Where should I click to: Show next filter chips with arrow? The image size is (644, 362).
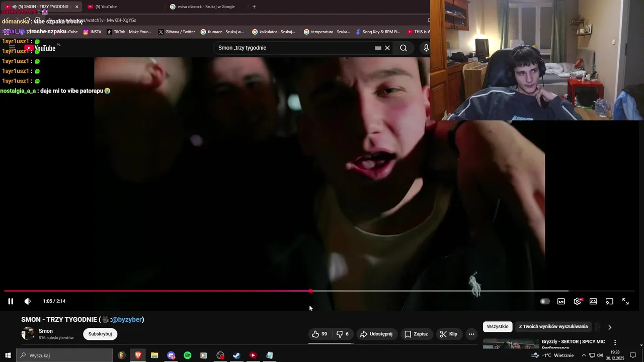[610, 327]
